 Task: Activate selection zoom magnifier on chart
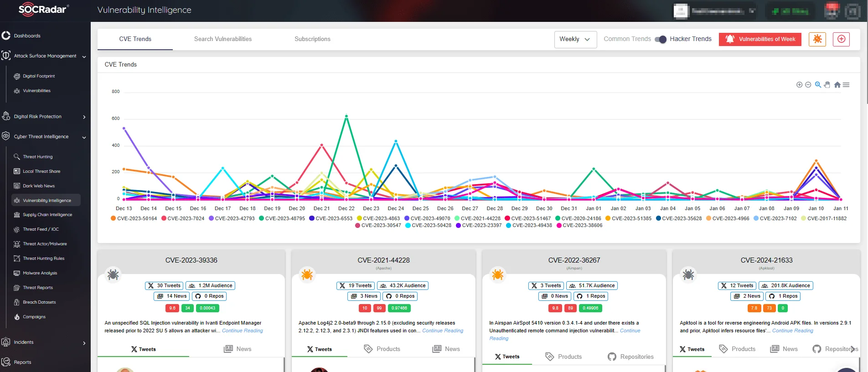point(818,85)
